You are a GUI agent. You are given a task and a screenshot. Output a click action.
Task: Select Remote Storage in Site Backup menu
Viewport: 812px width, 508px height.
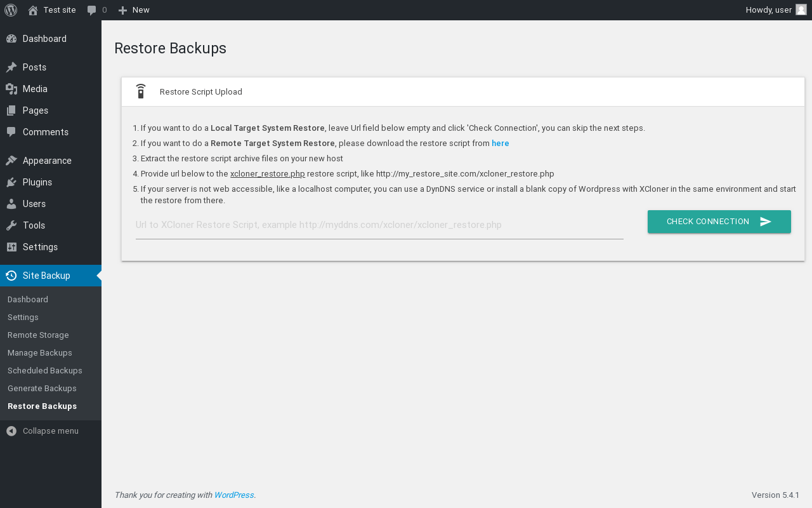[x=38, y=335]
